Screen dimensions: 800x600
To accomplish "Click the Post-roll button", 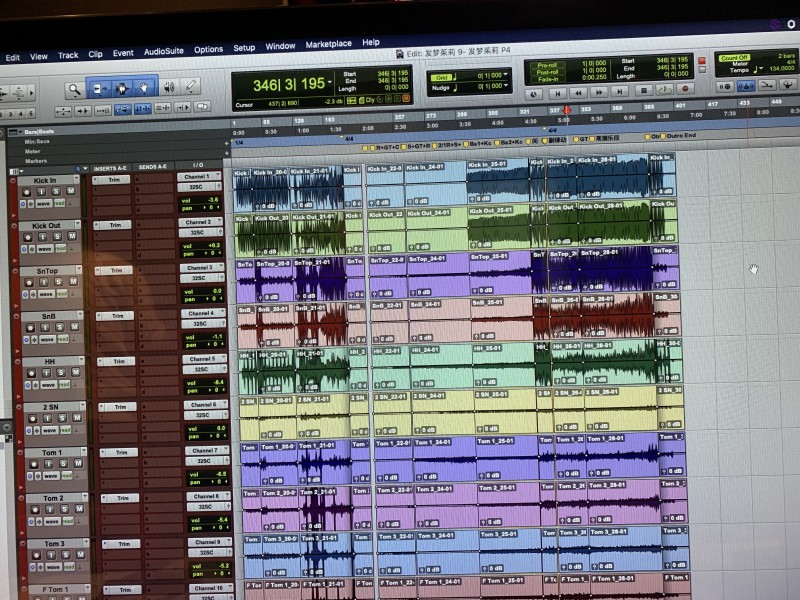I will point(547,72).
